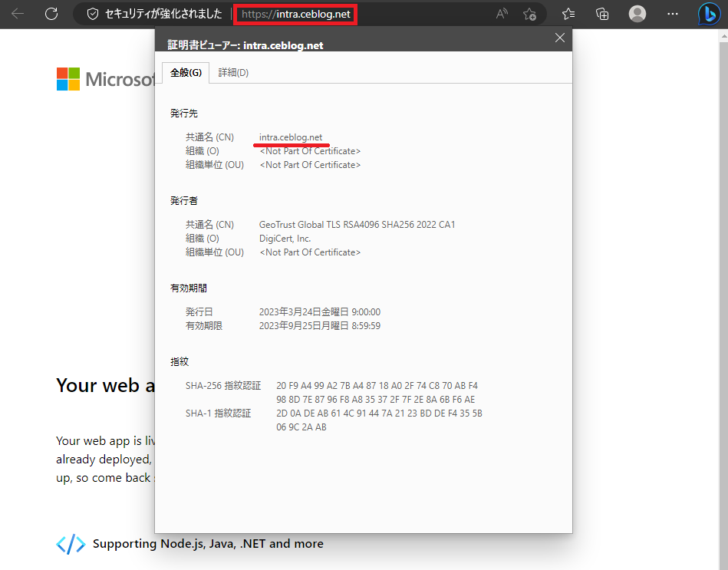The width and height of the screenshot is (728, 570).
Task: Click the Supporting Node.js, Java, .NET text
Action: point(208,544)
